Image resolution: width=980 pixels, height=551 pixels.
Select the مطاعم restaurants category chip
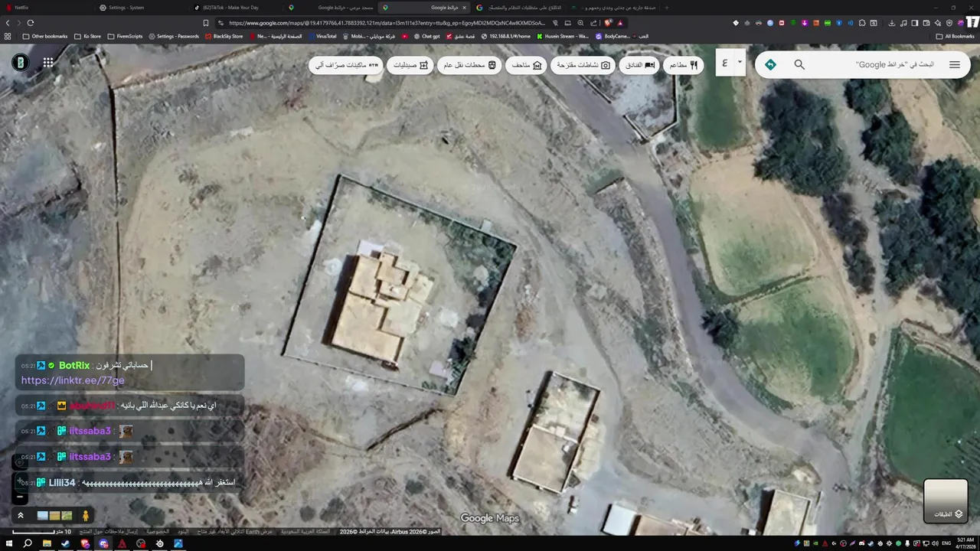pyautogui.click(x=683, y=65)
